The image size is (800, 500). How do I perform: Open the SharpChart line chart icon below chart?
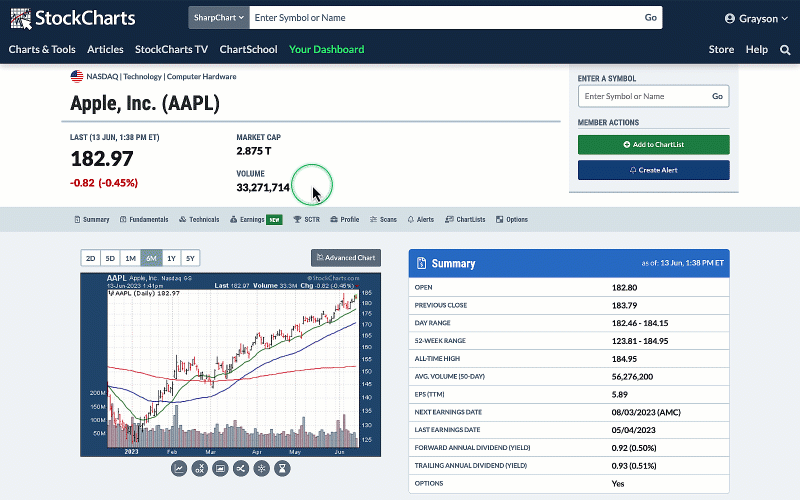(179, 468)
